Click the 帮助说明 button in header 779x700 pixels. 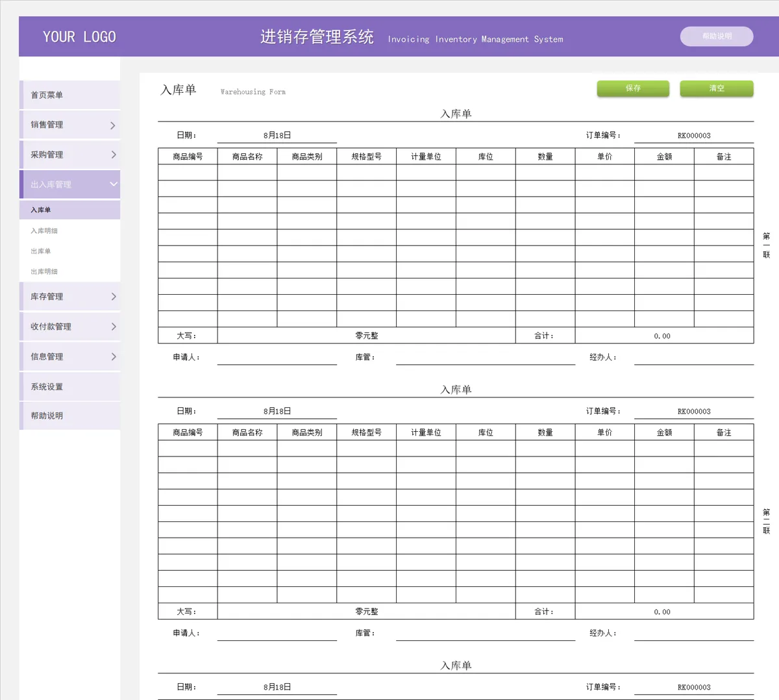(717, 36)
